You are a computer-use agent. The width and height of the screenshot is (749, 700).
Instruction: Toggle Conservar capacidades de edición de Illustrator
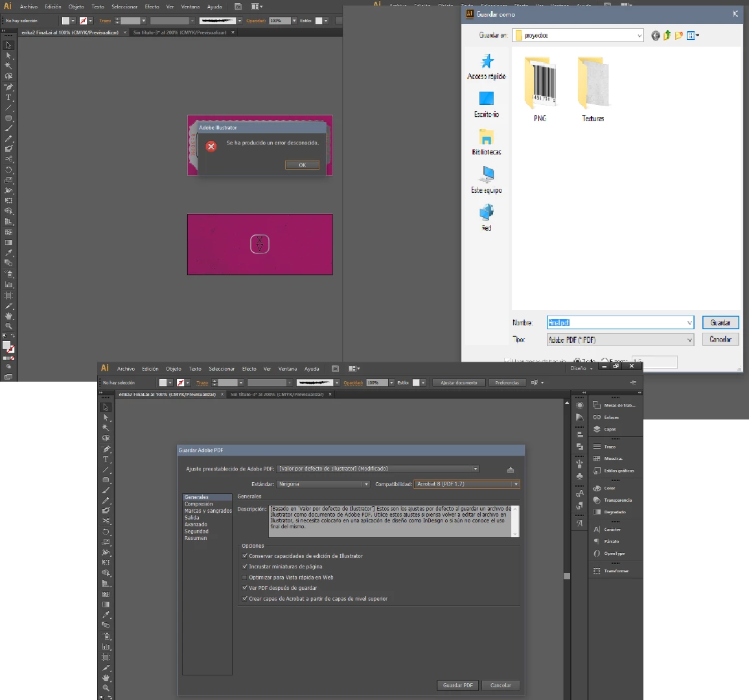[245, 555]
